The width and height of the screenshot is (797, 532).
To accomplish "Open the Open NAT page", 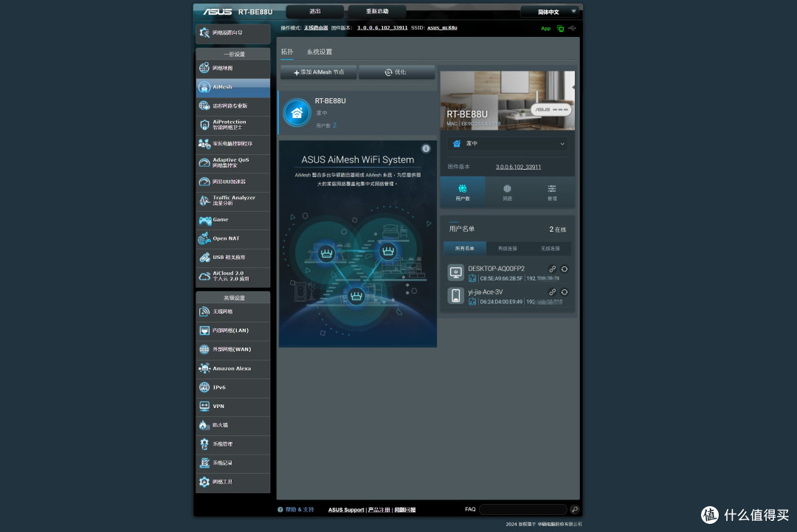I will pos(232,239).
